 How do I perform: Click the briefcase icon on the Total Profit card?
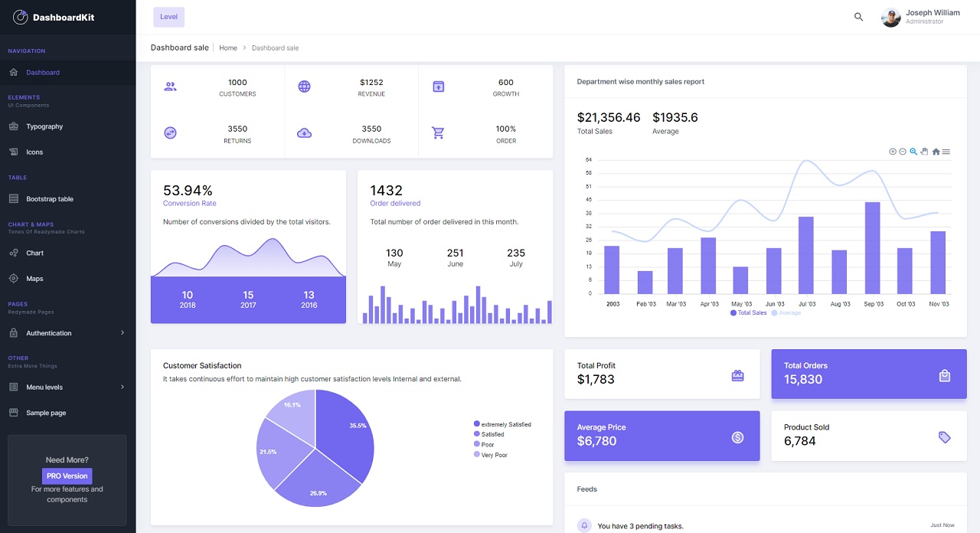(737, 375)
